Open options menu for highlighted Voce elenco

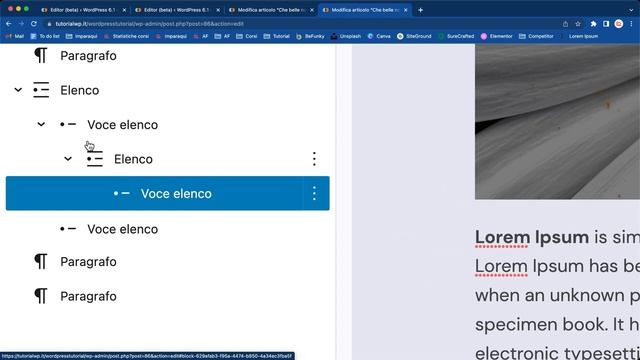coord(314,193)
